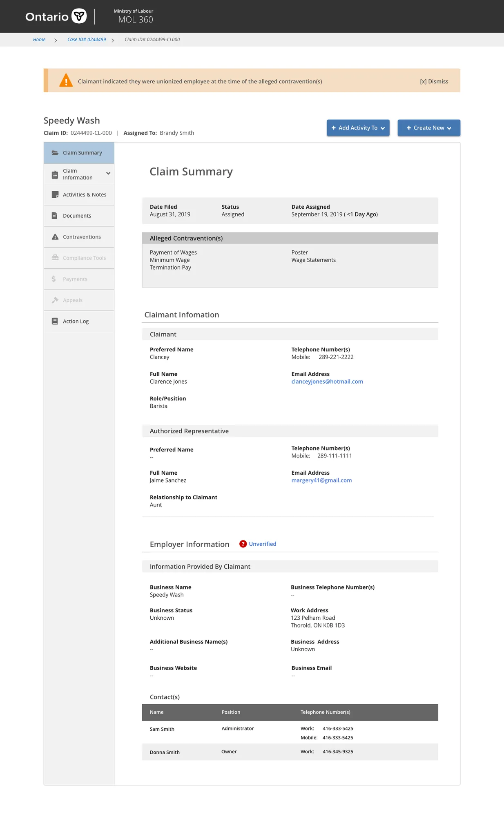Image resolution: width=504 pixels, height=817 pixels.
Task: Open the Documents sidebar tab
Action: [79, 216]
